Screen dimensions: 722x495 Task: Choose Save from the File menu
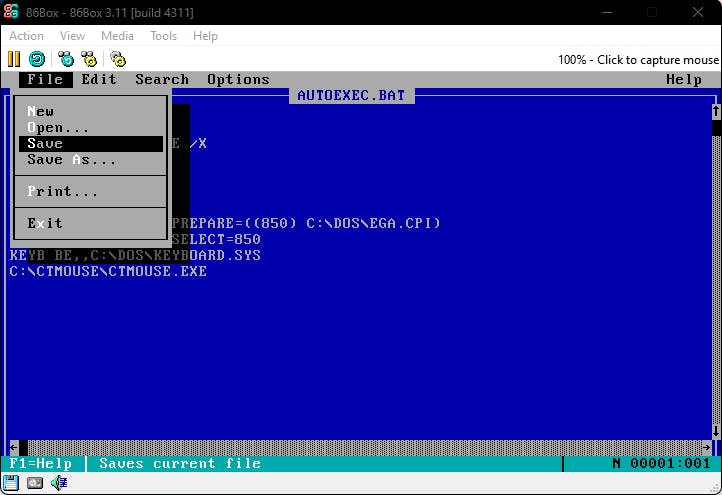(91, 144)
